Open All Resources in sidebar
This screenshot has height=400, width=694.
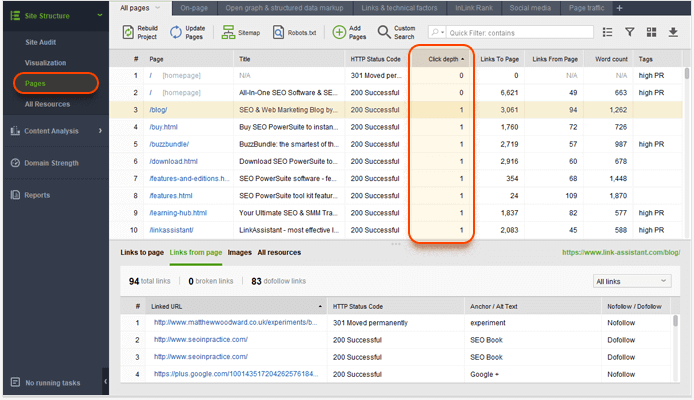point(47,104)
